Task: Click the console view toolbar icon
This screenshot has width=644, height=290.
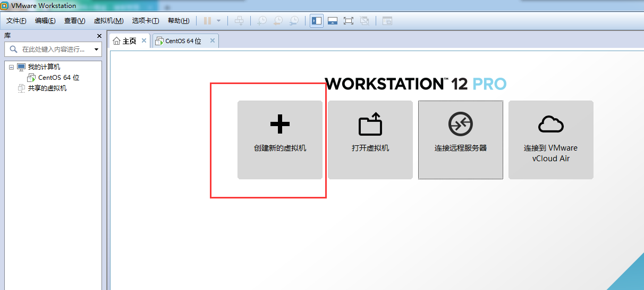Action: [387, 21]
